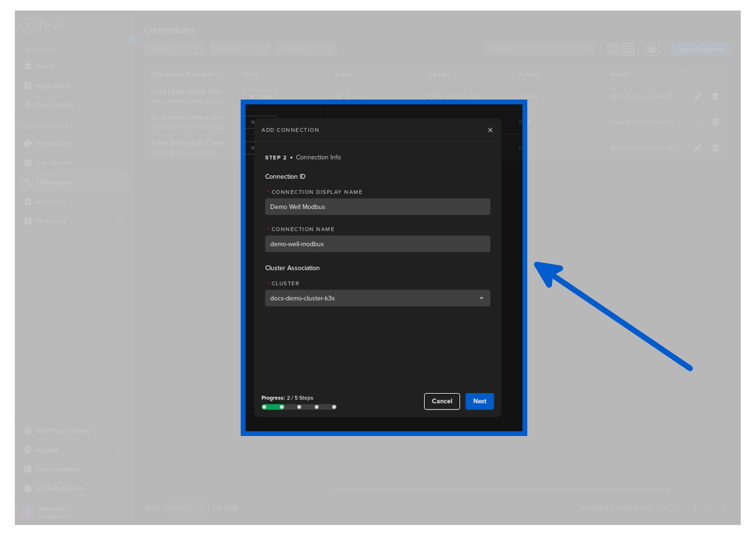Delete the Kelvin Bridge ROC Client connection

(x=715, y=148)
